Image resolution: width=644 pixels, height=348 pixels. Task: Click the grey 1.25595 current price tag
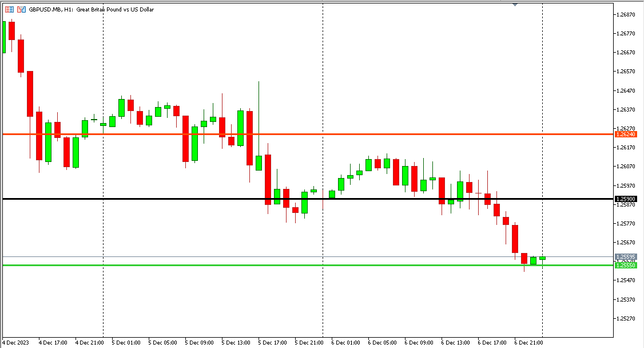pyautogui.click(x=626, y=257)
